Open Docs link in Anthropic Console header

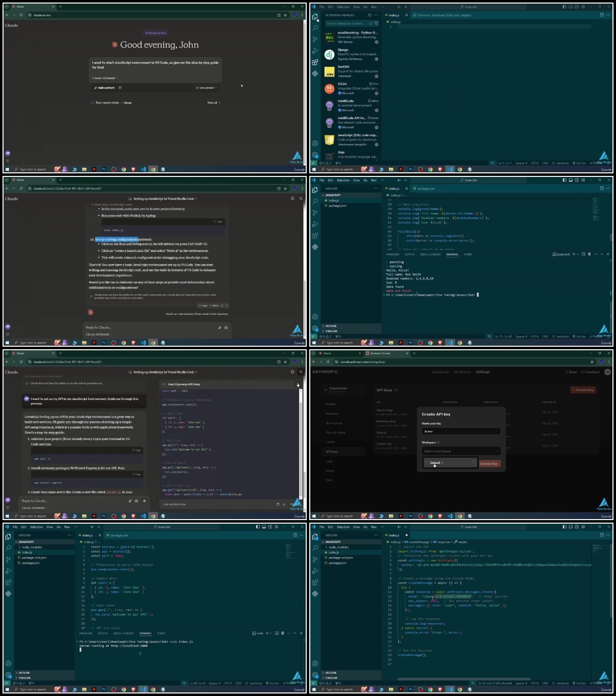pos(571,372)
